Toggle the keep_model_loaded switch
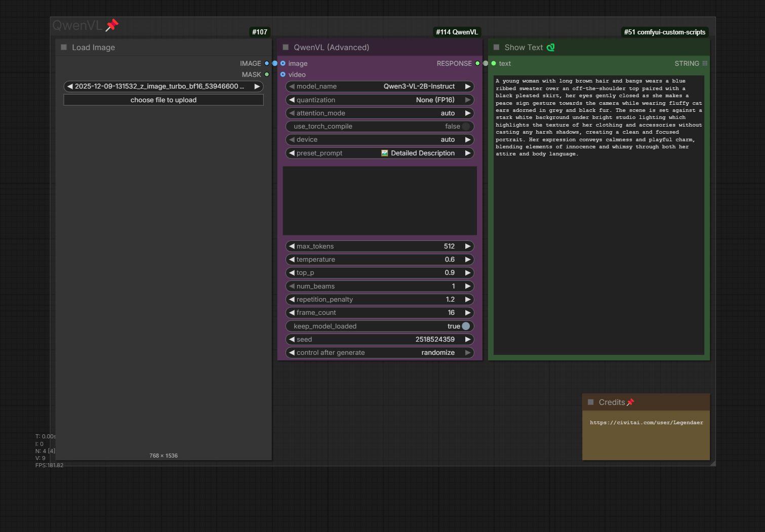This screenshot has width=765, height=532. click(466, 326)
